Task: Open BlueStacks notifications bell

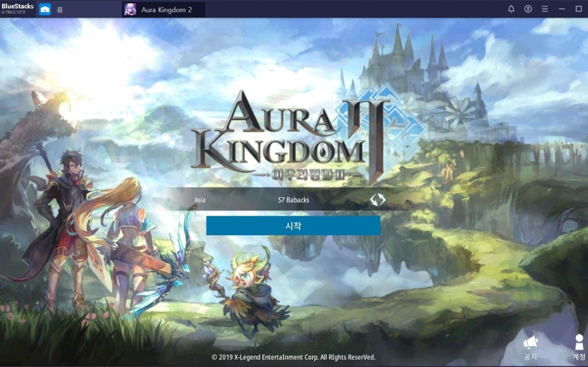Action: click(511, 9)
